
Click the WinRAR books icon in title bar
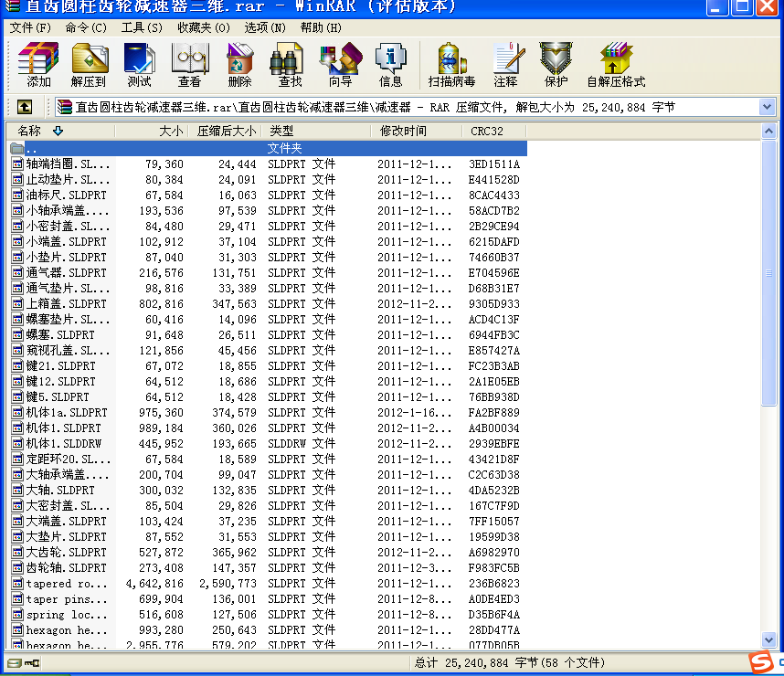click(x=12, y=6)
